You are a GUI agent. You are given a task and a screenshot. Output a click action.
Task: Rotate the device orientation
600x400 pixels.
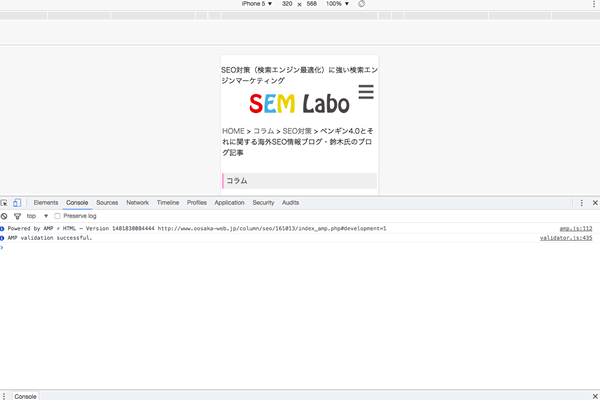click(x=361, y=4)
